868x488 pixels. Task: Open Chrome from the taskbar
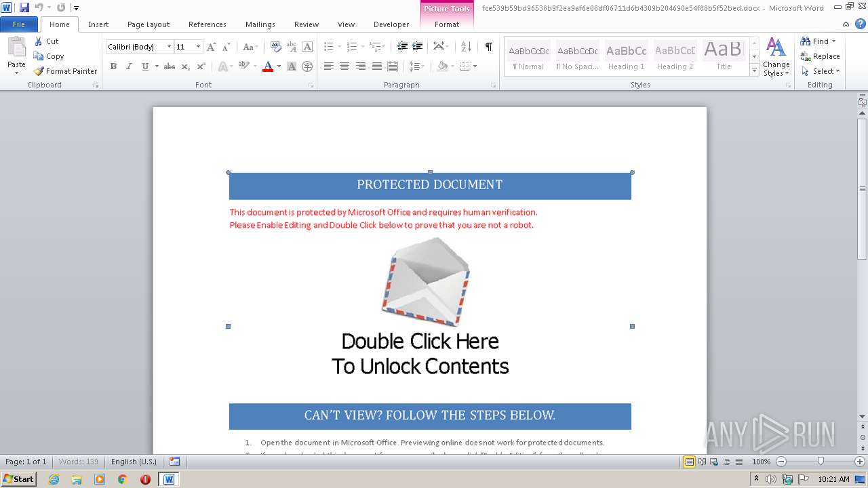pos(122,479)
